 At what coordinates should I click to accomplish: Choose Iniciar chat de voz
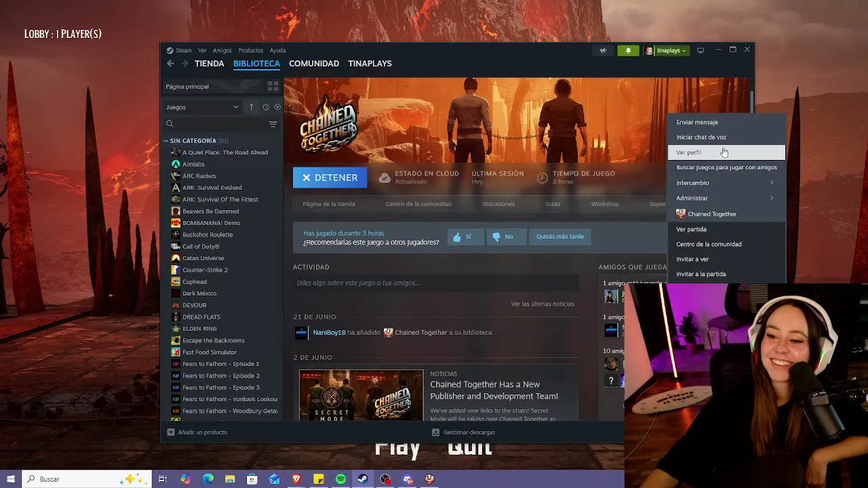pyautogui.click(x=726, y=137)
